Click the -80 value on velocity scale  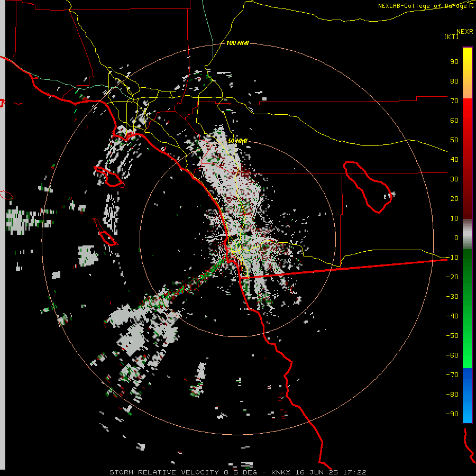(x=452, y=395)
